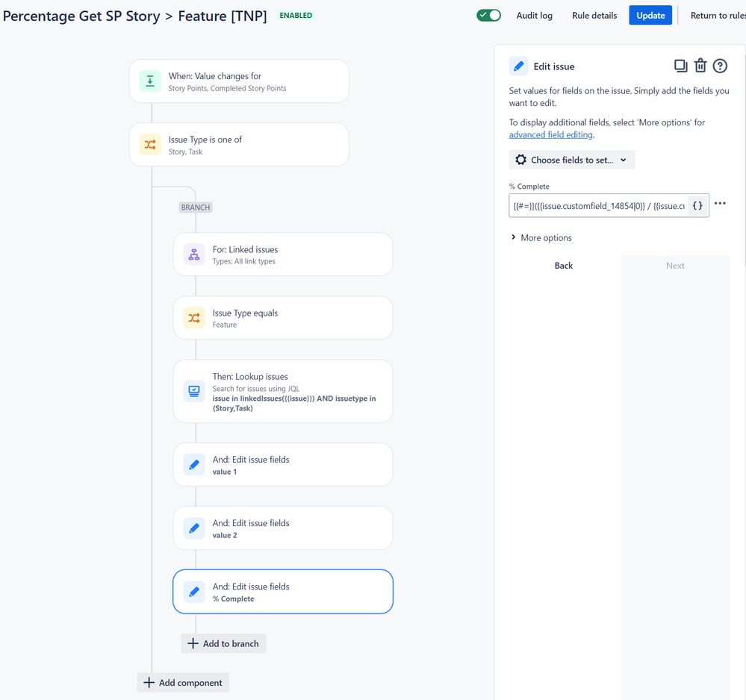Select the 'When: Value changes for' trigger card

coord(239,81)
